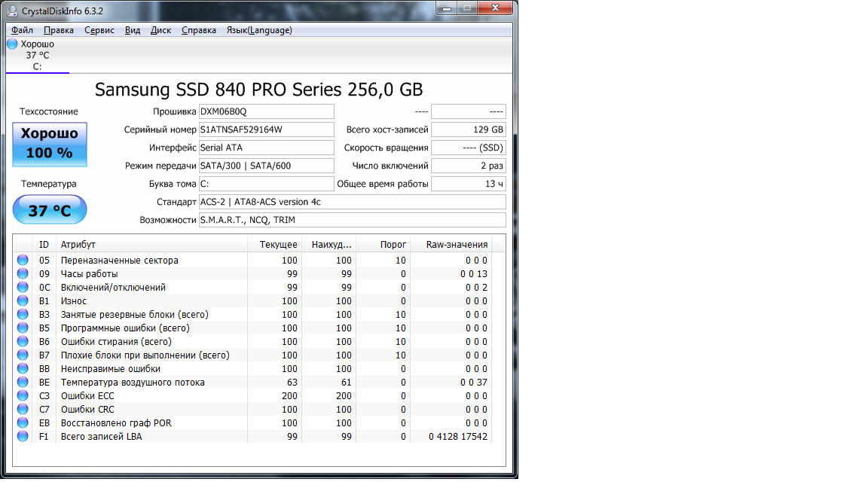The height and width of the screenshot is (488, 868).
Task: Click the status icon for row 05 Переназначенные сектора
Action: tap(23, 260)
